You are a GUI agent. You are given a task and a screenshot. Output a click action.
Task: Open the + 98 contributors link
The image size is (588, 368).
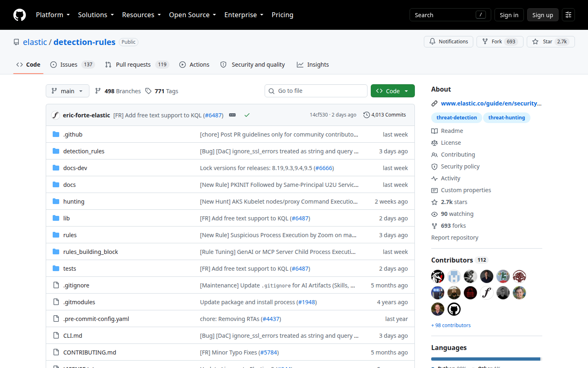coord(451,325)
